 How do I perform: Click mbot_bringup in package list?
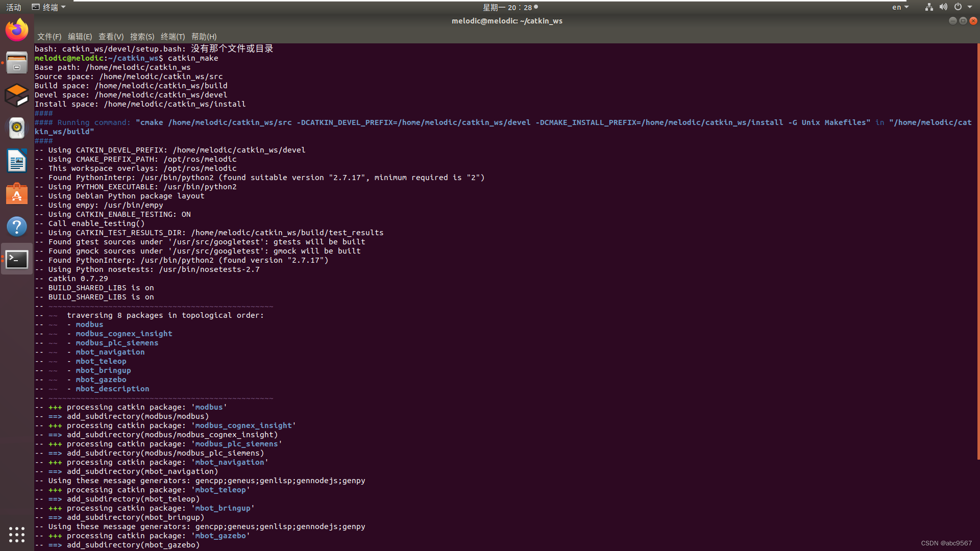click(103, 370)
